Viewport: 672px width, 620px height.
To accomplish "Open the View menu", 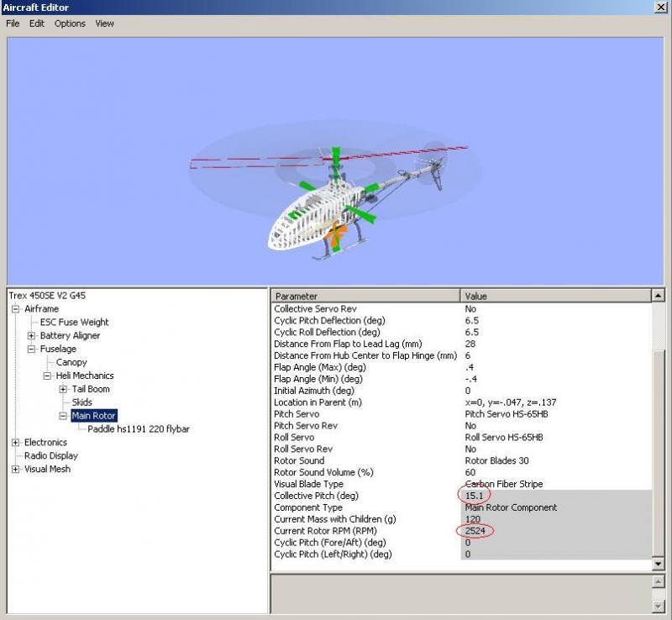I will point(104,24).
